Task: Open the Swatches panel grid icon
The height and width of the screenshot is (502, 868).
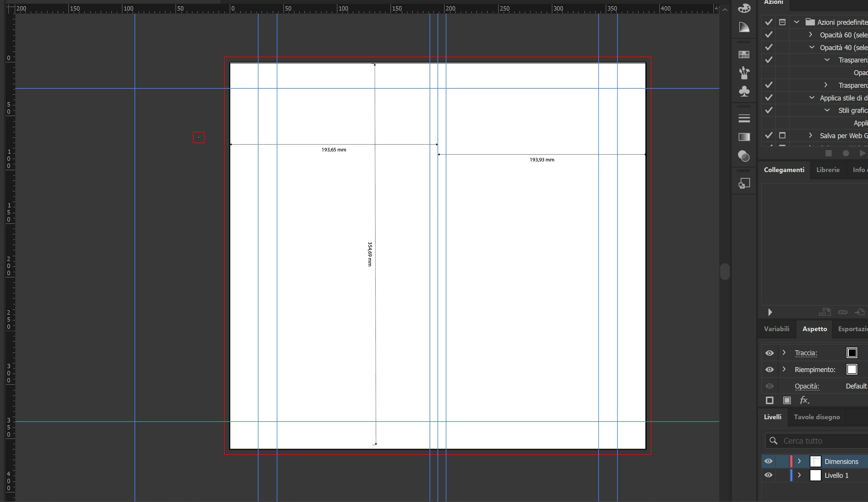Action: (x=744, y=55)
